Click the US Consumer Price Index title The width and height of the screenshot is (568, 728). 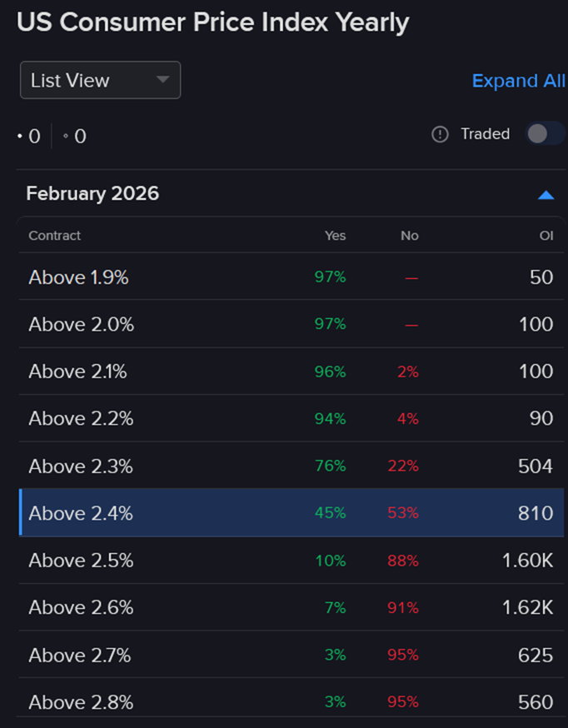tap(213, 22)
